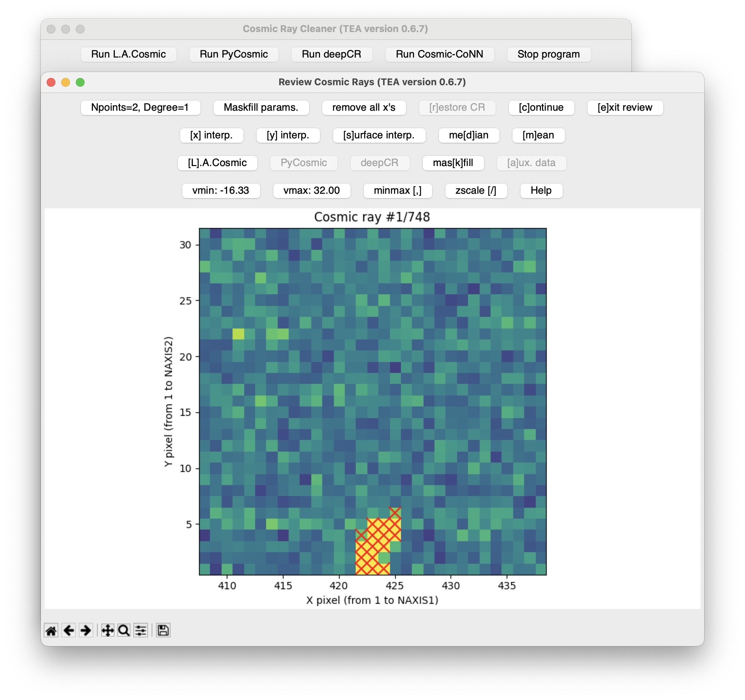Image resolution: width=745 pixels, height=700 pixels.
Task: Open minmax scaling options
Action: (x=398, y=190)
